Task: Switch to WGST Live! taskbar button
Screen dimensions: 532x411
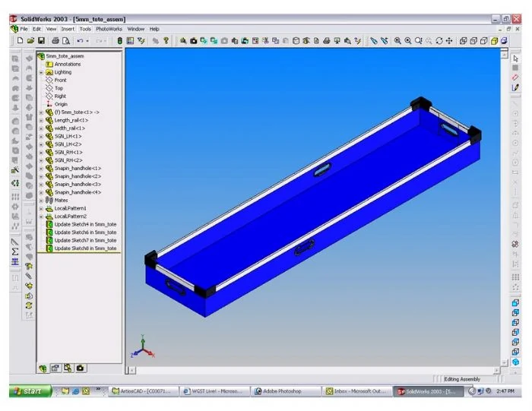Action: tap(215, 391)
